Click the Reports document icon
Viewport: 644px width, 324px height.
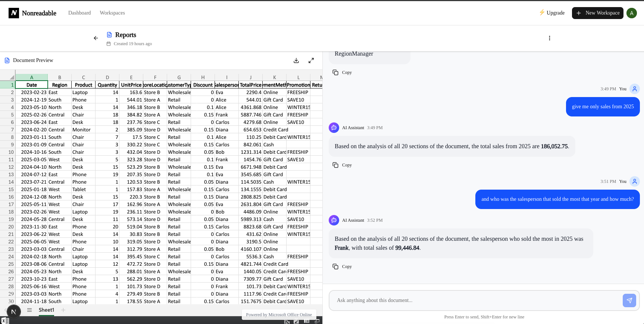109,35
